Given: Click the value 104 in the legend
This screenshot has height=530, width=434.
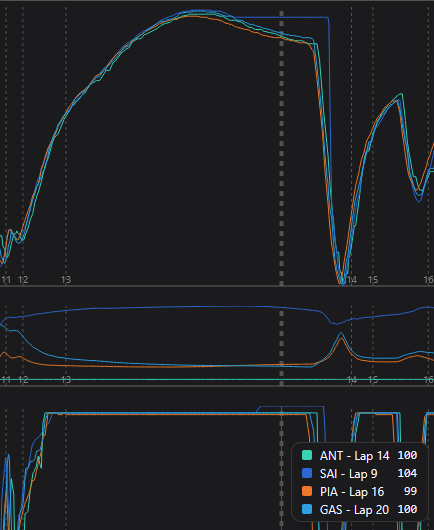Looking at the screenshot, I should tap(407, 473).
